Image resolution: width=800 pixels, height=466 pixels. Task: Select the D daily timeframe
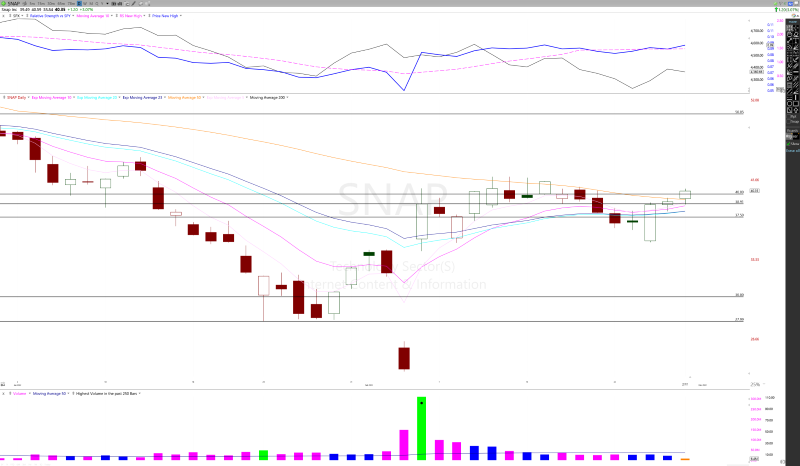pos(79,4)
